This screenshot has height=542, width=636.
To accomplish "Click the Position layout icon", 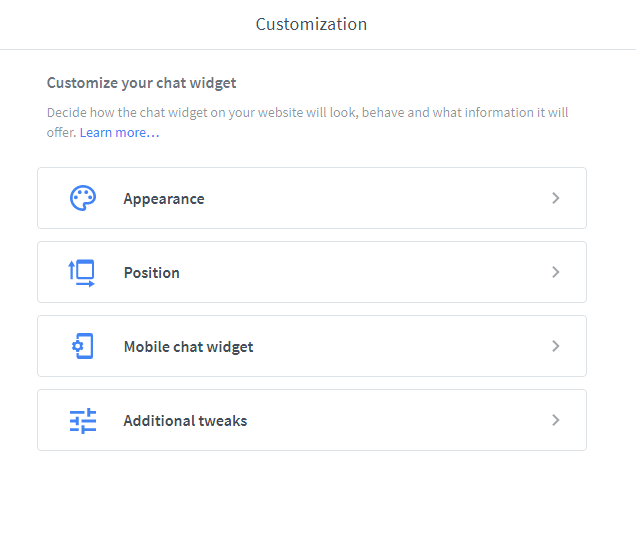I will [82, 272].
